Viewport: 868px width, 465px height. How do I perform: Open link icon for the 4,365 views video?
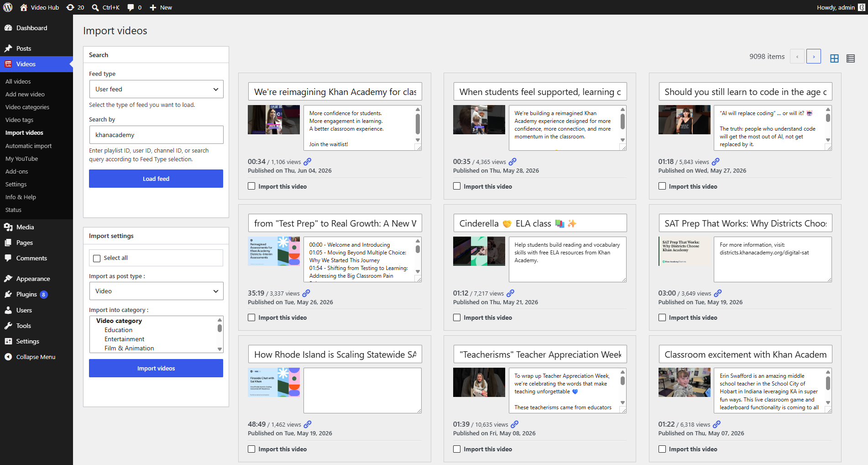coord(512,162)
